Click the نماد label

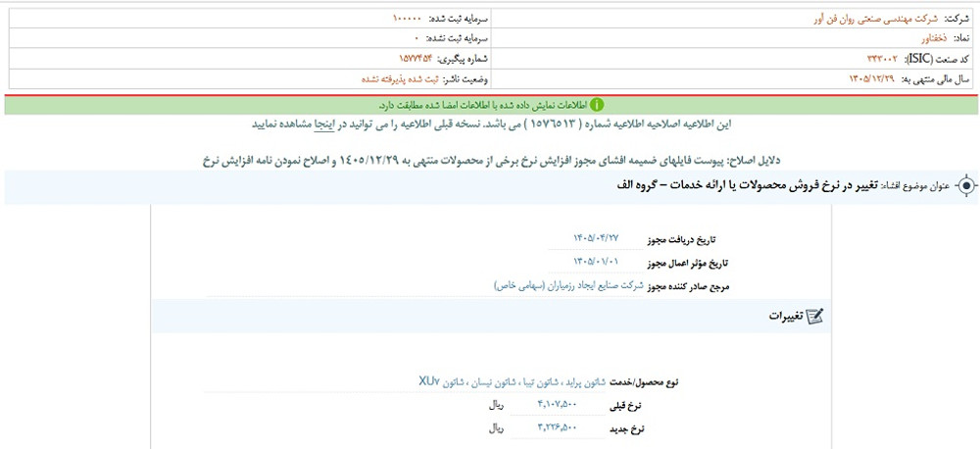point(960,39)
